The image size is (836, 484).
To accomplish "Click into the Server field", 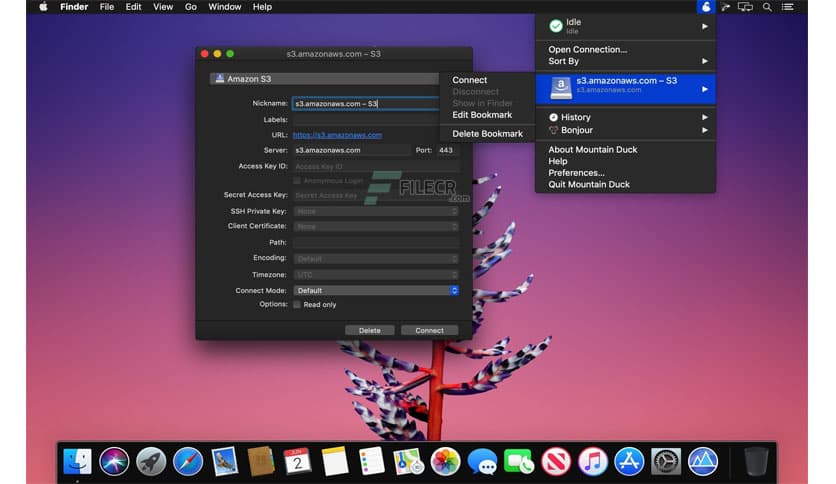I will click(x=352, y=150).
